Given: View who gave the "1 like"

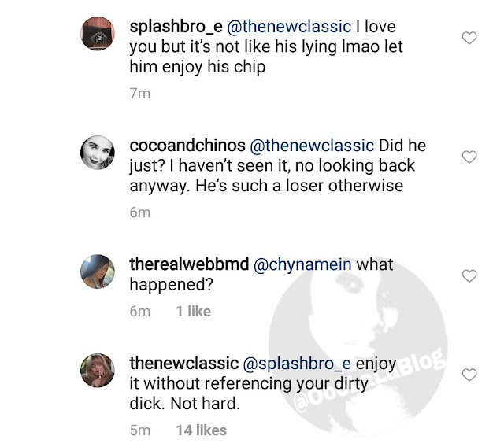Looking at the screenshot, I should tap(193, 311).
